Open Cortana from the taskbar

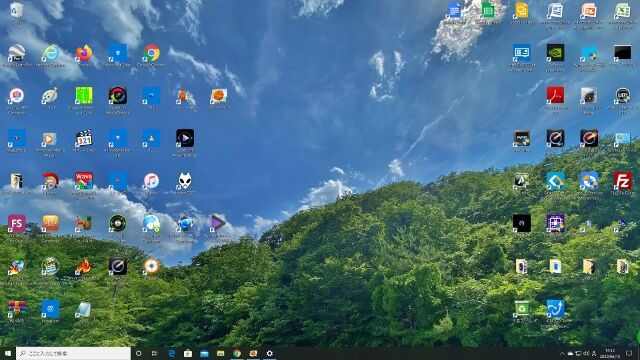[138, 353]
